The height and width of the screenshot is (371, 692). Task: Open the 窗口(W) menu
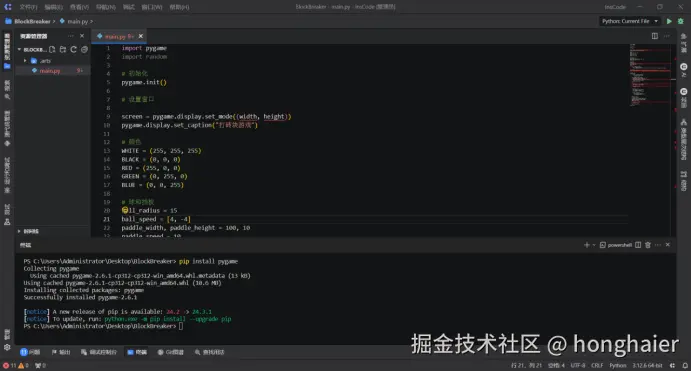coord(152,7)
